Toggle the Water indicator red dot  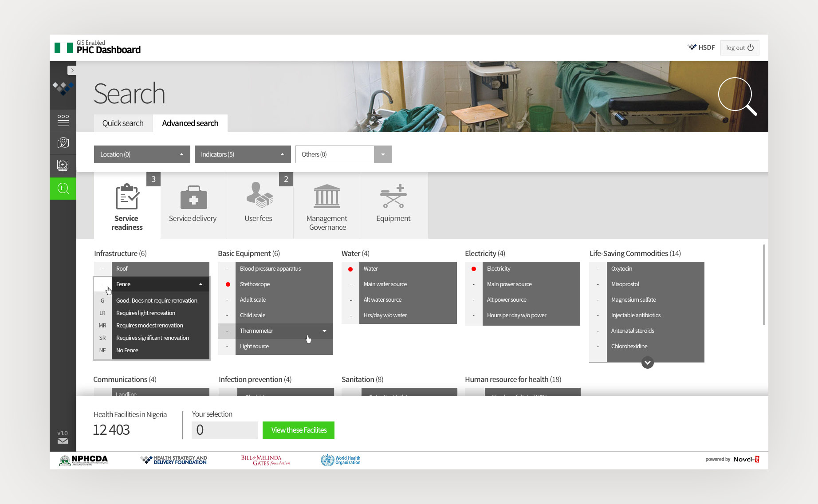click(x=350, y=269)
